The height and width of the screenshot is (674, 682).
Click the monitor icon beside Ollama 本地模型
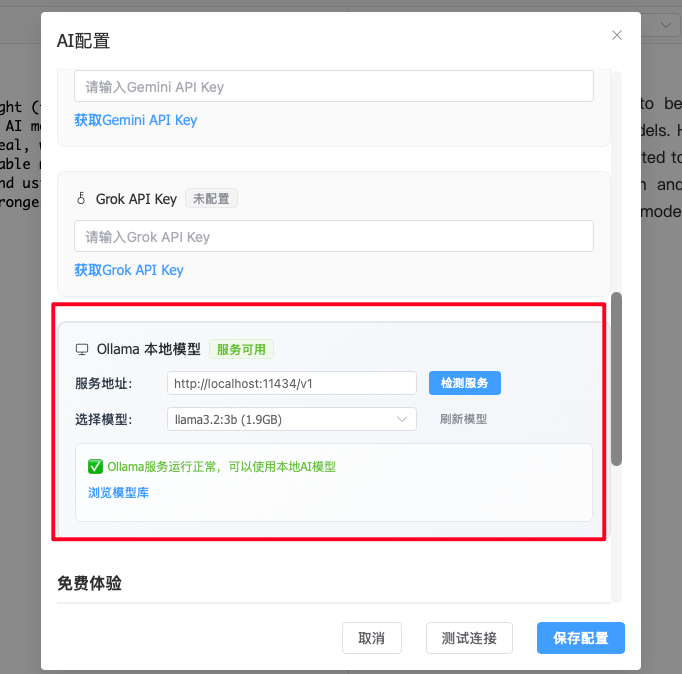[82, 349]
